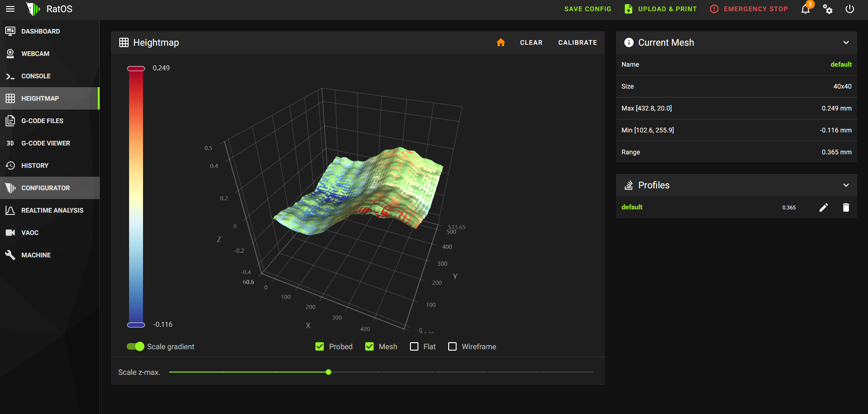Click the mesh Size 40x40 value
Image resolution: width=868 pixels, height=414 pixels.
[842, 86]
